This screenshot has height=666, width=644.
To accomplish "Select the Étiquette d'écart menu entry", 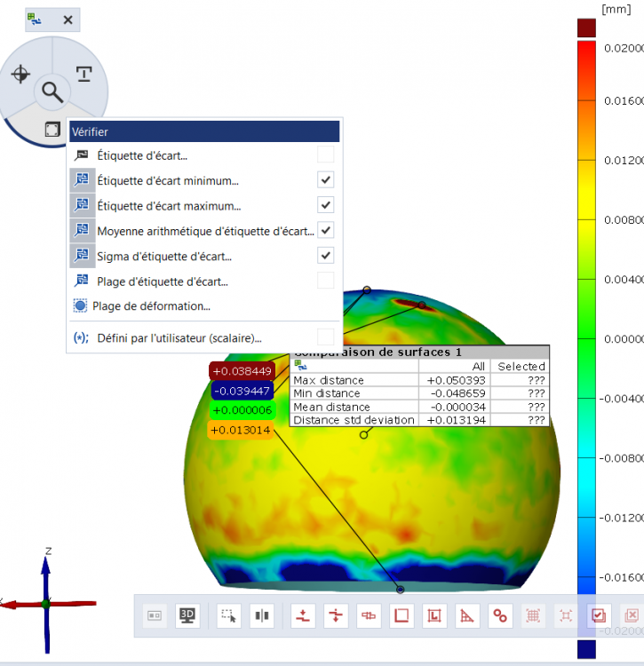I will click(142, 155).
